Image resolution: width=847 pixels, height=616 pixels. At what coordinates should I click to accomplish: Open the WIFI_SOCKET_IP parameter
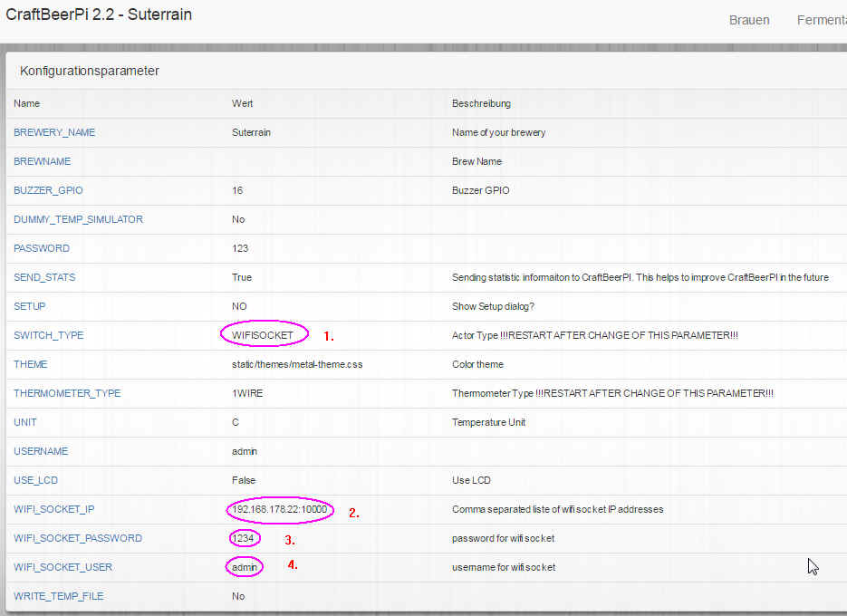53,509
